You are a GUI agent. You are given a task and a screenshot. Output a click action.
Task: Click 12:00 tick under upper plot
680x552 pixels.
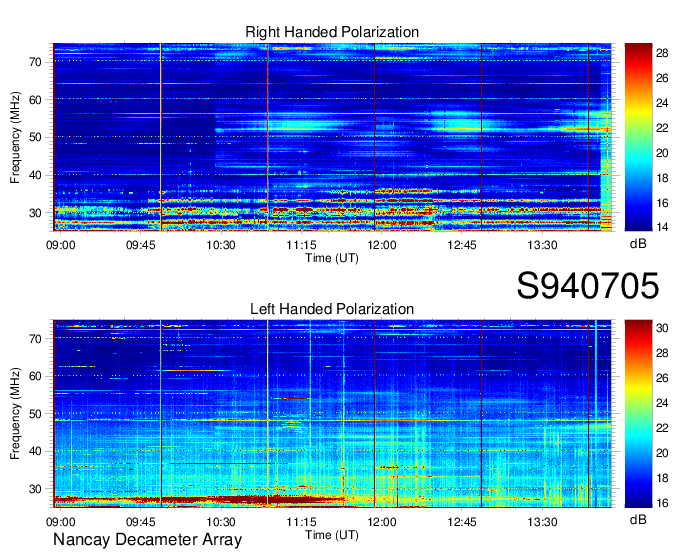pyautogui.click(x=382, y=245)
